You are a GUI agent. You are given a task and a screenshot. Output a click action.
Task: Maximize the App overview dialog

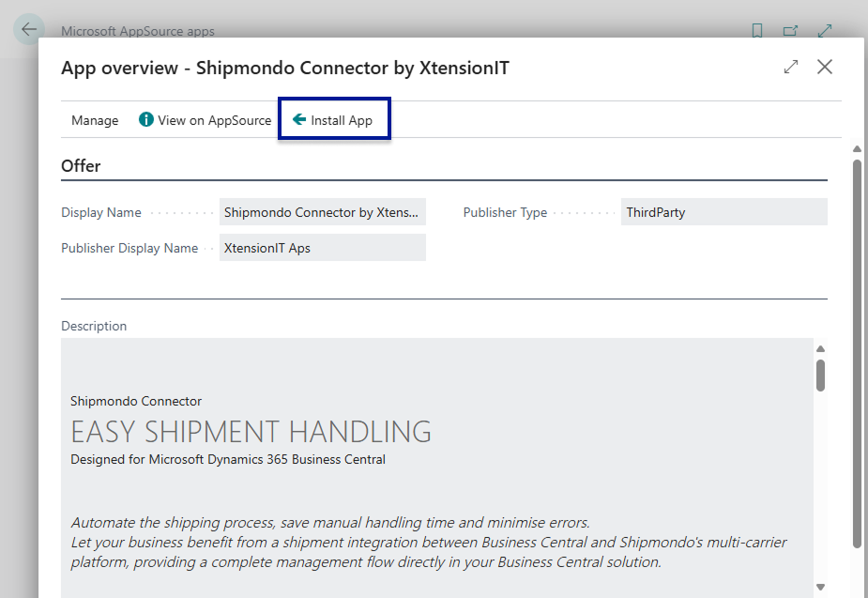point(791,67)
